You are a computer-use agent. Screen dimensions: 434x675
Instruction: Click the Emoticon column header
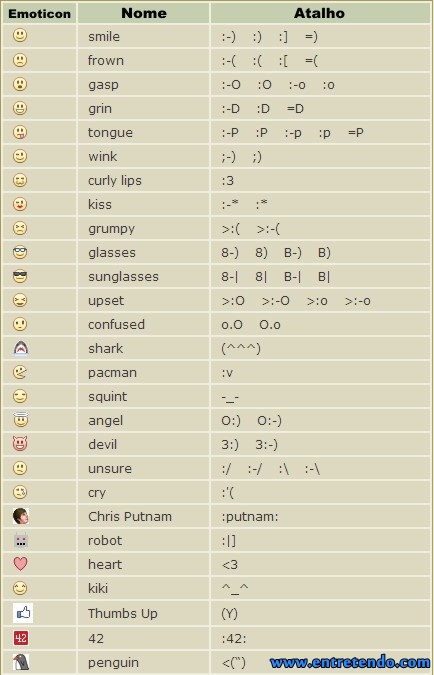pos(39,13)
